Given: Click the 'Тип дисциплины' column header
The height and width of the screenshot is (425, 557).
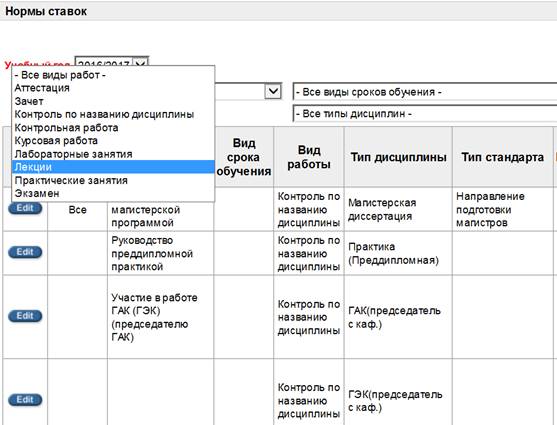Looking at the screenshot, I should [398, 157].
